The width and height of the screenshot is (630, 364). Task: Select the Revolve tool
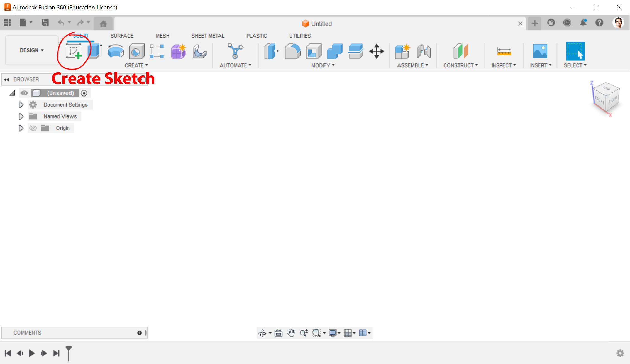coord(116,51)
